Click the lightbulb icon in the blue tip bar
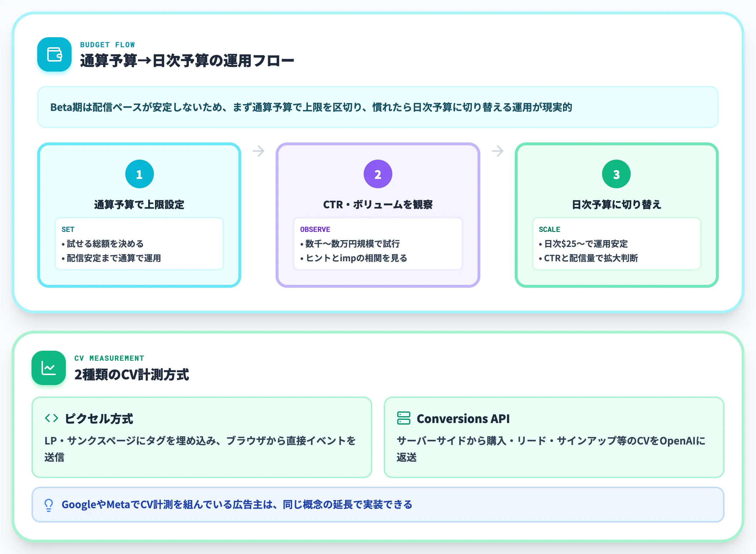Image resolution: width=756 pixels, height=554 pixels. coord(49,505)
